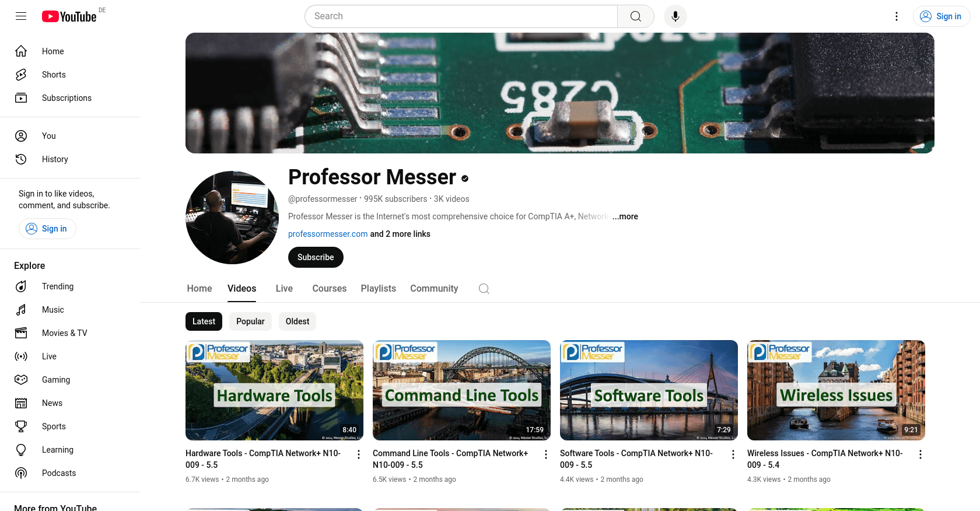Viewport: 980px width, 511px height.
Task: Select the Popular sort chip
Action: tap(250, 321)
